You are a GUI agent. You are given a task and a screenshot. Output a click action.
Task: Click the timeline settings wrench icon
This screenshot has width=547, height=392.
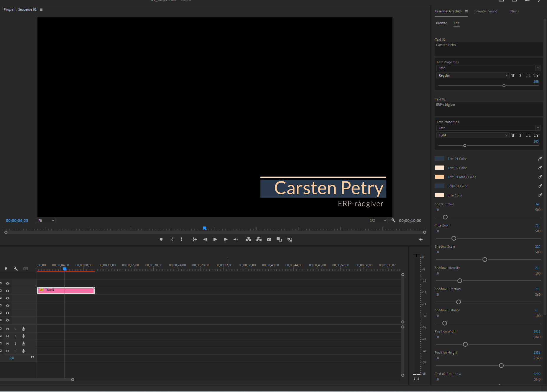(x=16, y=268)
